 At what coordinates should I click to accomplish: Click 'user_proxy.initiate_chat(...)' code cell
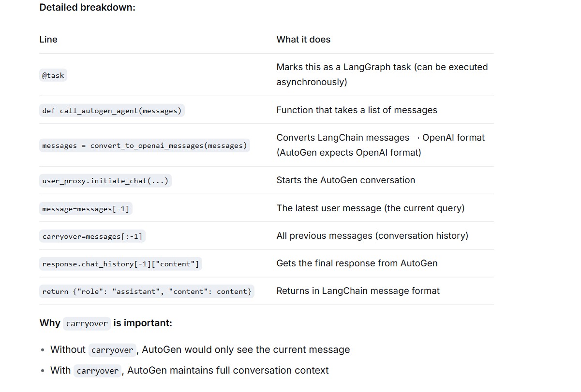(105, 181)
